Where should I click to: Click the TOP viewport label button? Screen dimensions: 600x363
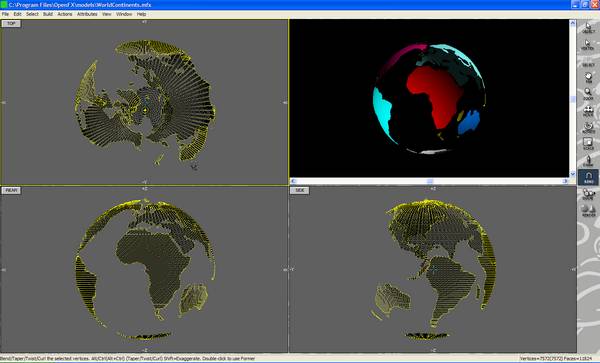coord(11,24)
